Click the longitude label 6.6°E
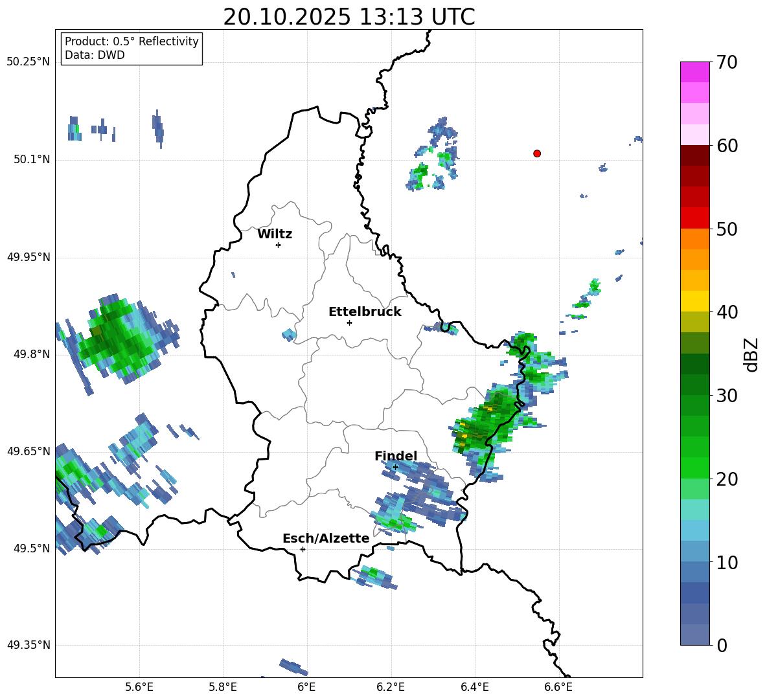767x700 pixels. pyautogui.click(x=558, y=687)
